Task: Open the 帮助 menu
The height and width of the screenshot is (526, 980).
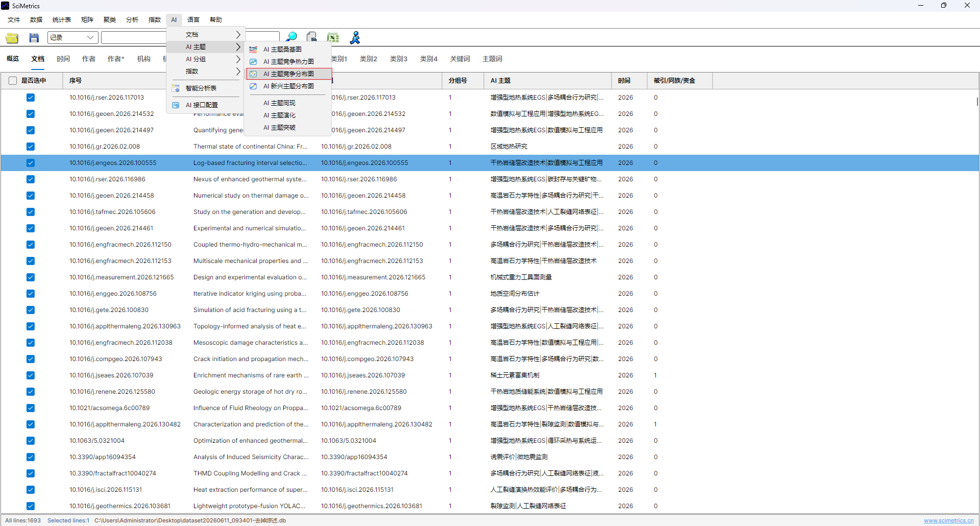Action: [216, 20]
